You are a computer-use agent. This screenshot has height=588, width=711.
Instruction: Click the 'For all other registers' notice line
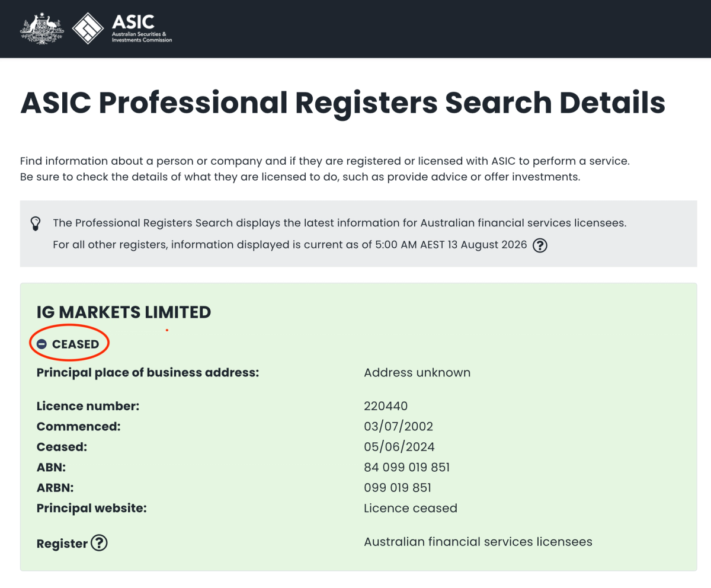coord(290,245)
